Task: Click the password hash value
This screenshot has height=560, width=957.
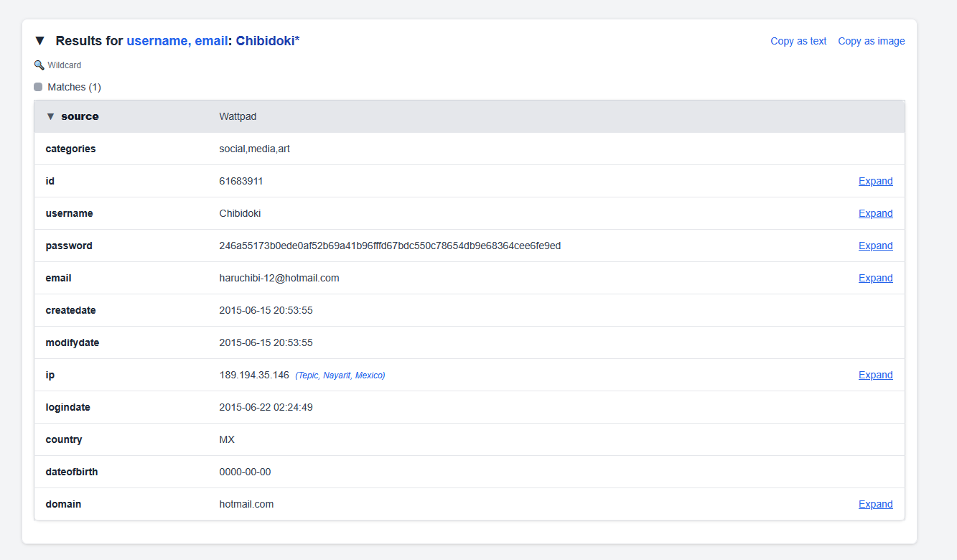Action: pos(390,246)
